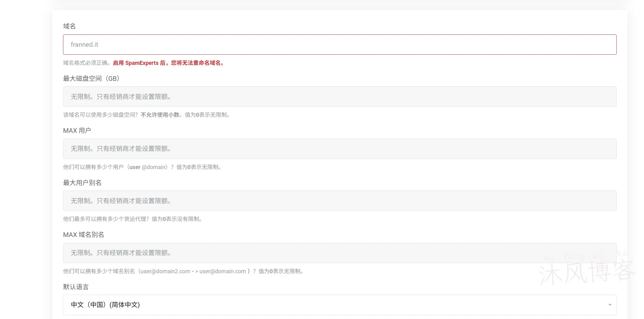Viewport: 644px width, 319px height.
Task: Click the 最大用户别名 label
Action: coord(82,183)
